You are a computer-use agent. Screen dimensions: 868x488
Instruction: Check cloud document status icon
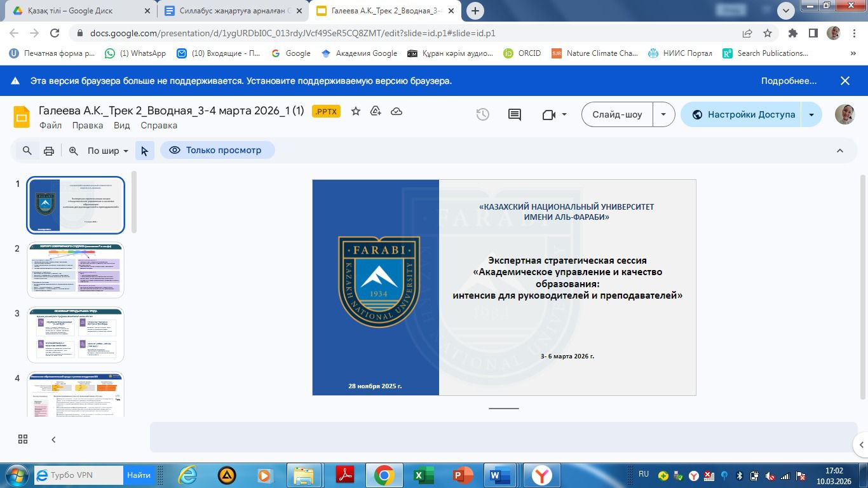[x=397, y=111]
